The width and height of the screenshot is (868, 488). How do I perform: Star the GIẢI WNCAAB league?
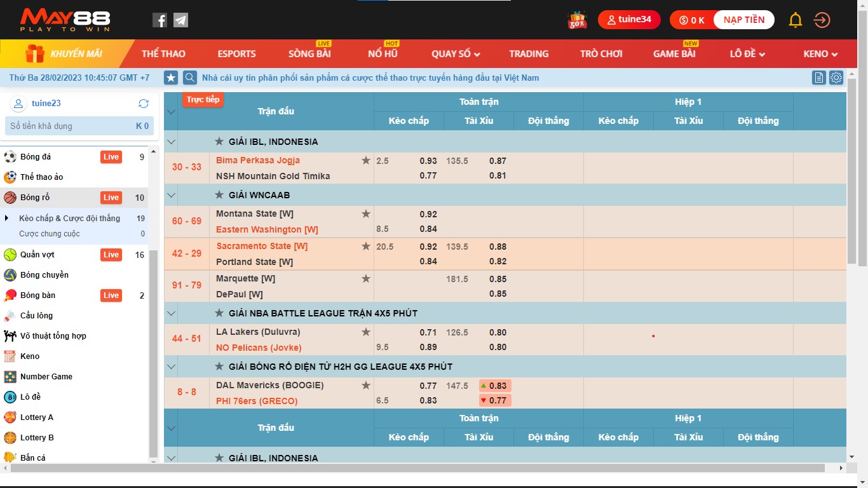(219, 194)
